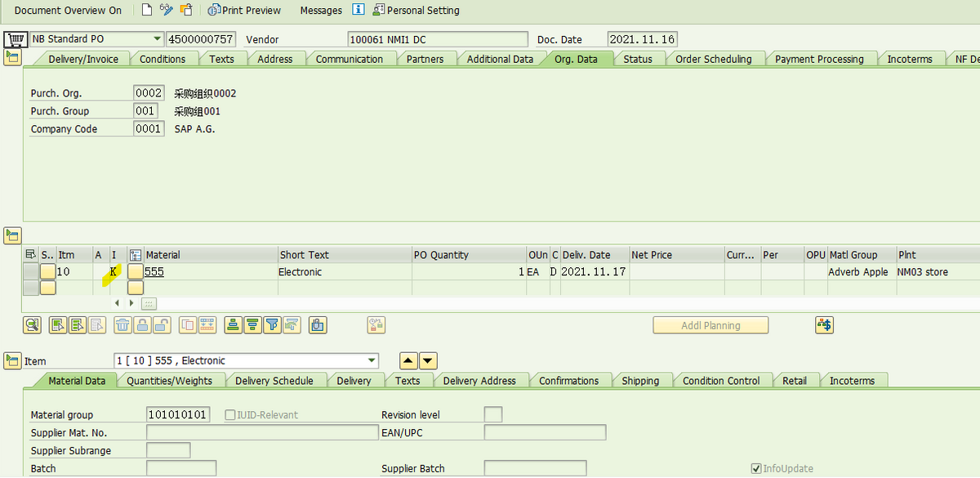This screenshot has width=980, height=478.
Task: Select the Partners tab
Action: (425, 59)
